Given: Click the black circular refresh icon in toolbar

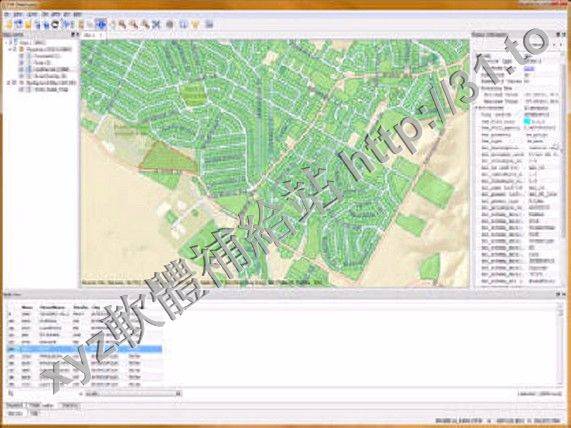Looking at the screenshot, I should [55, 24].
